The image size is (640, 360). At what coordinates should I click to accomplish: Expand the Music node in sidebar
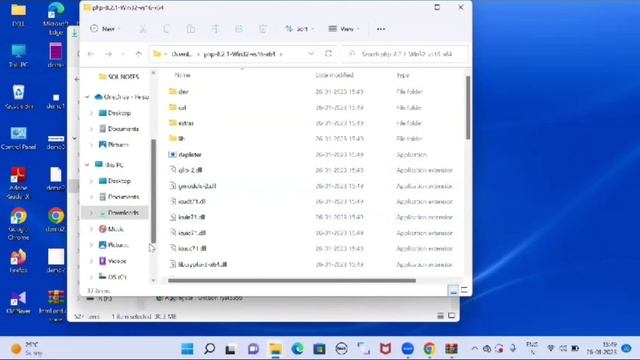point(91,229)
